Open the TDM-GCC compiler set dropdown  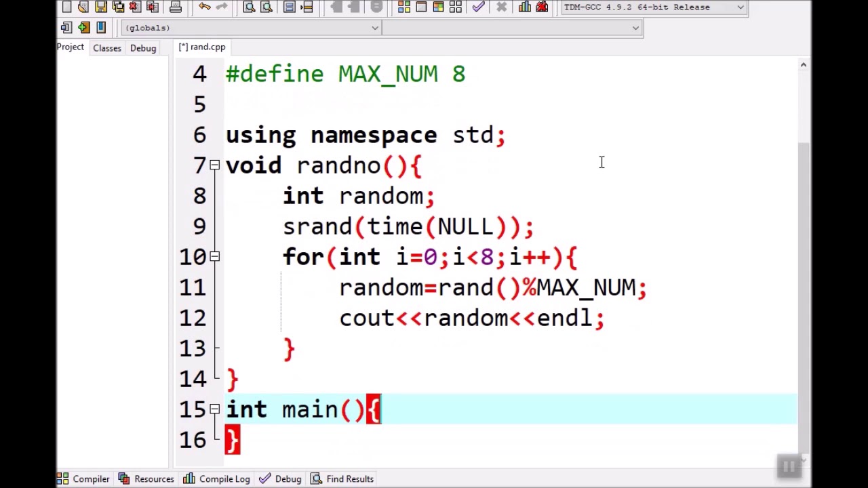654,7
